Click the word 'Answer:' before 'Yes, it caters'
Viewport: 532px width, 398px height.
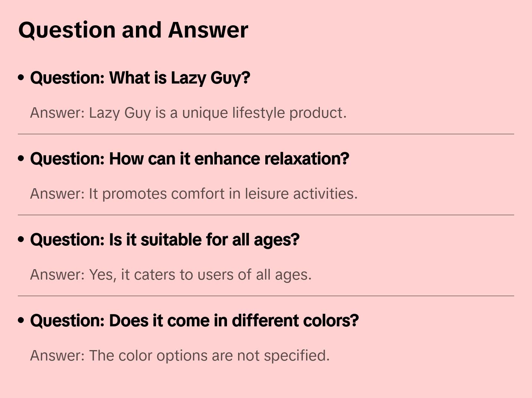tap(58, 275)
